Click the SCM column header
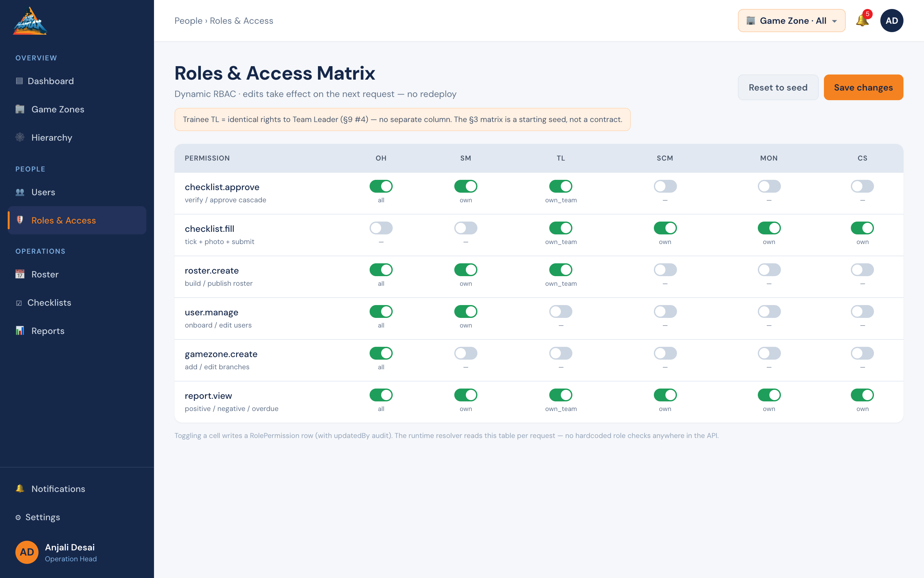This screenshot has height=578, width=924. [665, 158]
